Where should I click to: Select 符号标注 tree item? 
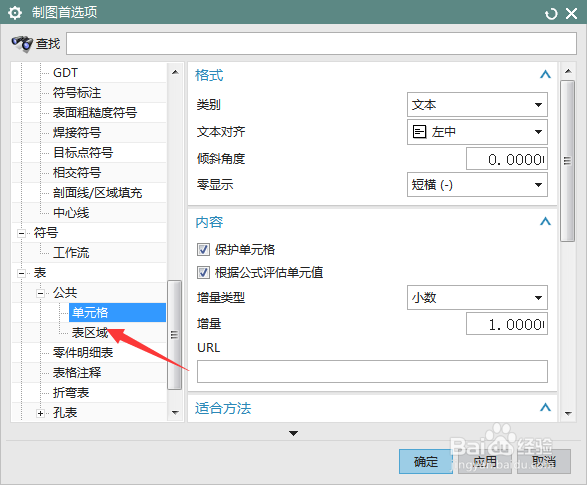(77, 92)
